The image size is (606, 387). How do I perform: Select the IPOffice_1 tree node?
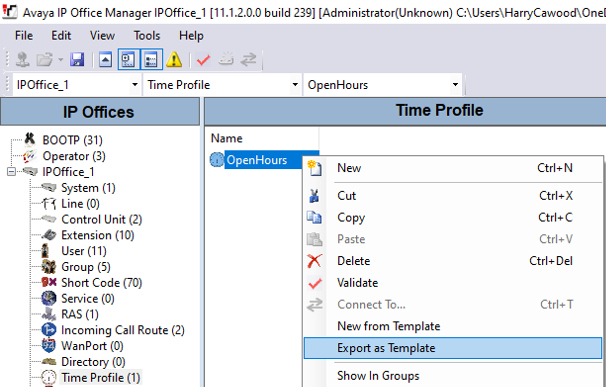pyautogui.click(x=68, y=171)
